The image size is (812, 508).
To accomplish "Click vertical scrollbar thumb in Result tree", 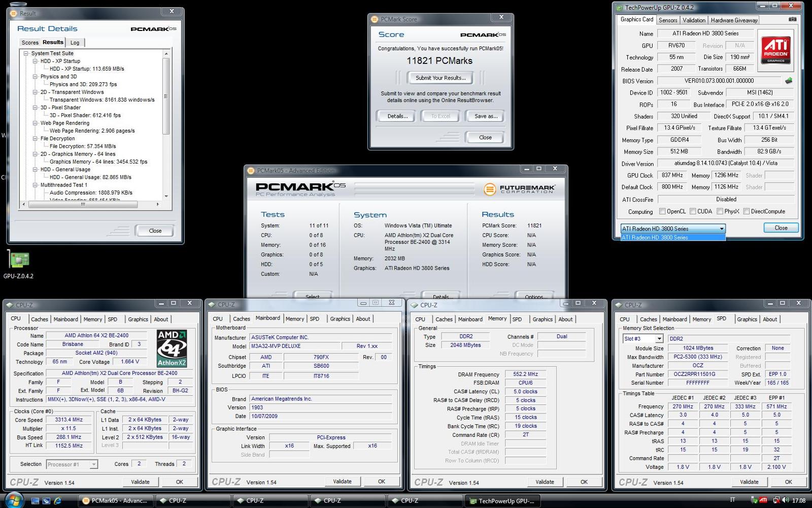I will 166,96.
